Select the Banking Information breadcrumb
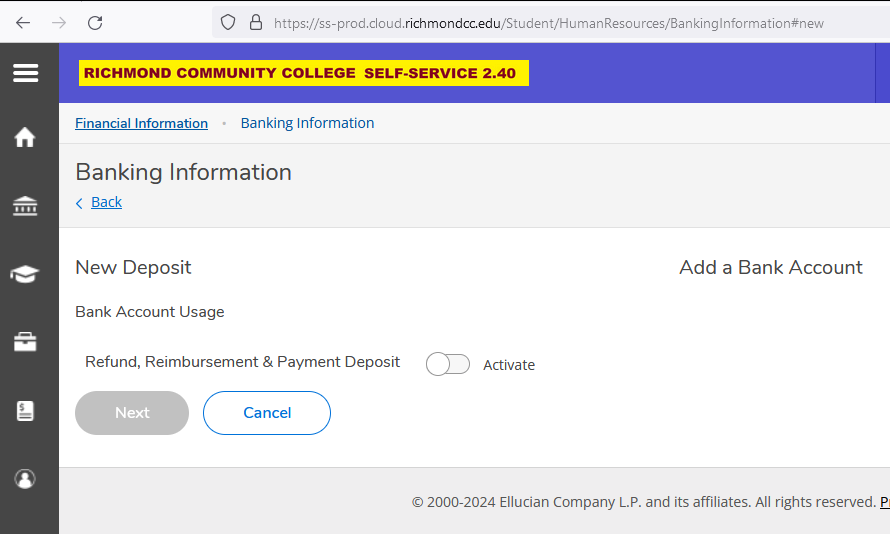The width and height of the screenshot is (890, 534). tap(307, 123)
